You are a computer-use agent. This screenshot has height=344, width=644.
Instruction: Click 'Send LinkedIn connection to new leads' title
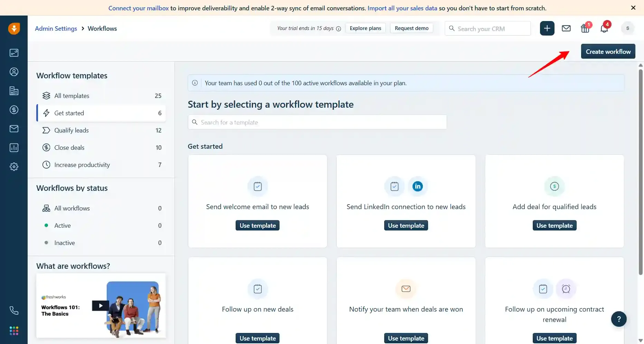coord(406,207)
